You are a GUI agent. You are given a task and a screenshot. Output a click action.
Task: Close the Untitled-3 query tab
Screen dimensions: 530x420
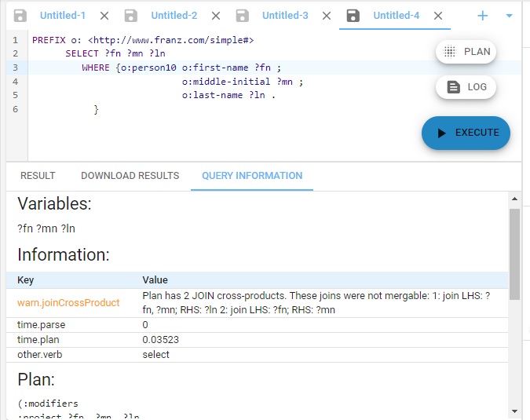327,16
